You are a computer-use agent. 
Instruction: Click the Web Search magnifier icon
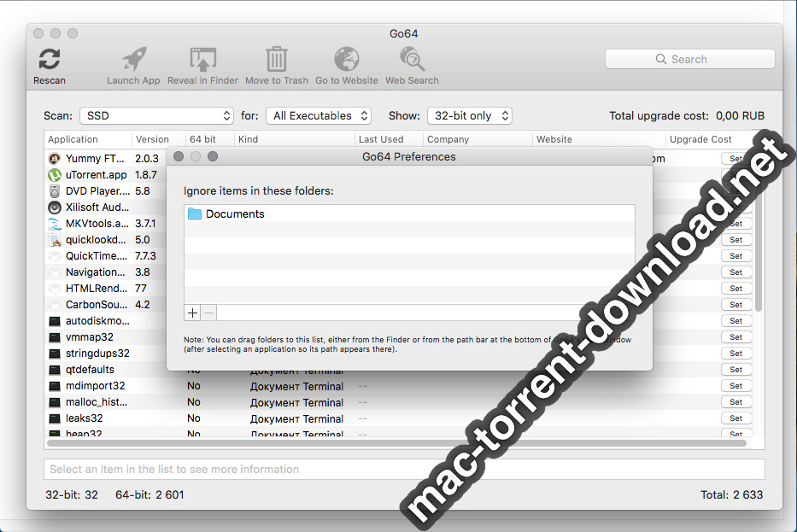tap(412, 59)
